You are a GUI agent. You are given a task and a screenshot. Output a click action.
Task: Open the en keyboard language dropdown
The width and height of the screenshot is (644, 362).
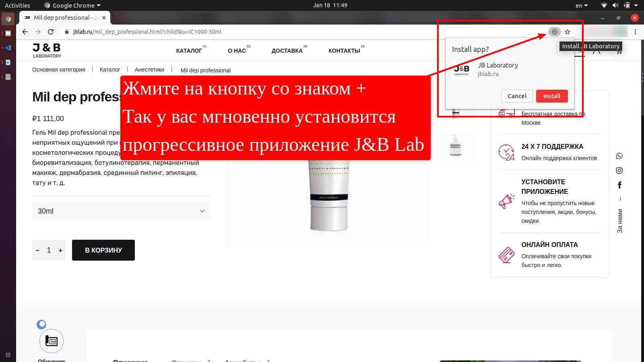(x=581, y=5)
